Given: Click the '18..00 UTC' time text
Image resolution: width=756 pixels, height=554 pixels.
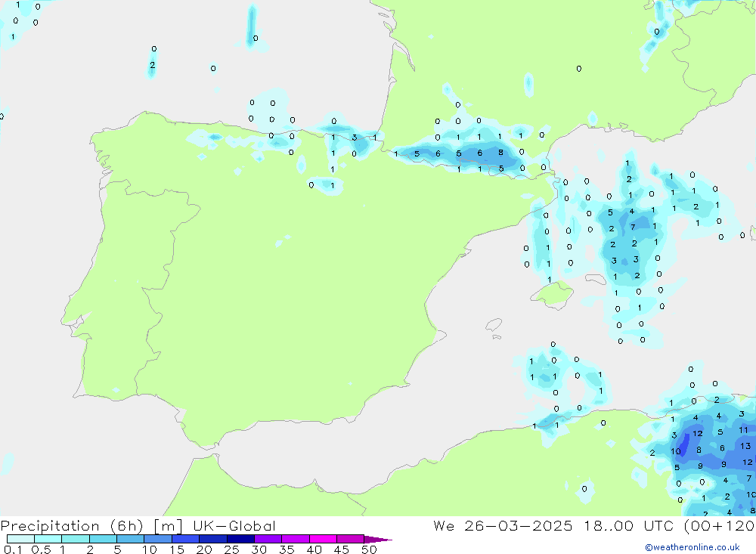Looking at the screenshot, I should pos(629,525).
